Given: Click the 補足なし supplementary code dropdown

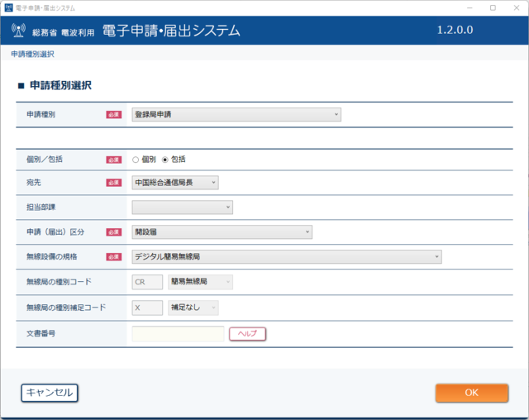Looking at the screenshot, I should tap(193, 308).
